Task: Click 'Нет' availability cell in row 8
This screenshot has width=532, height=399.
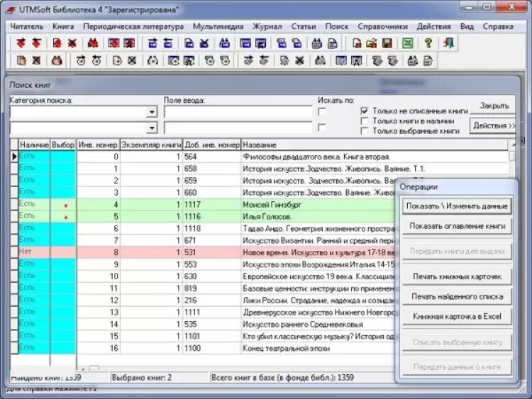Action: coord(34,252)
